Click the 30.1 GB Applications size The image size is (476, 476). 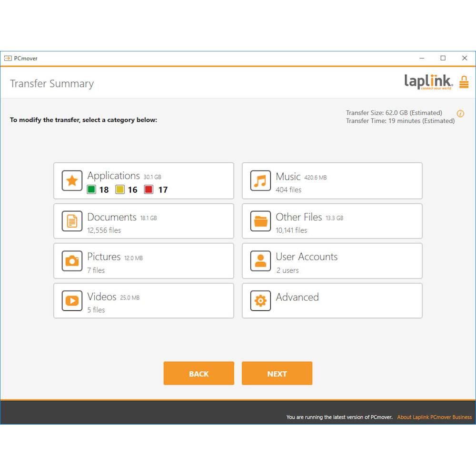click(152, 177)
